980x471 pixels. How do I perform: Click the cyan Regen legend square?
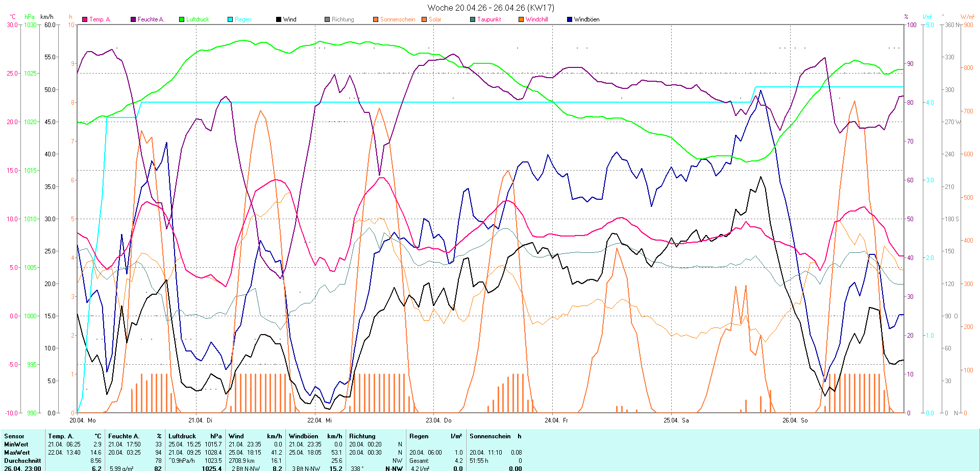click(x=230, y=19)
